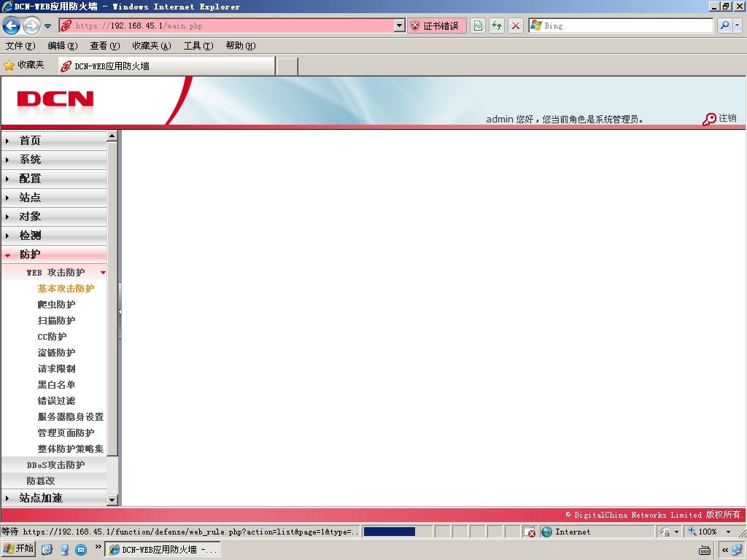The height and width of the screenshot is (560, 747).
Task: Open the 文件(F) menu
Action: click(x=20, y=46)
